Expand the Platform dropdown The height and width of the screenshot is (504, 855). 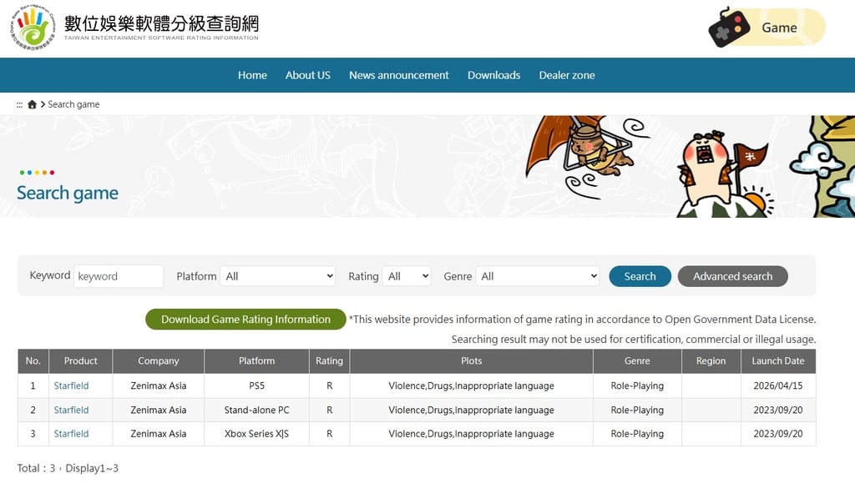click(278, 276)
